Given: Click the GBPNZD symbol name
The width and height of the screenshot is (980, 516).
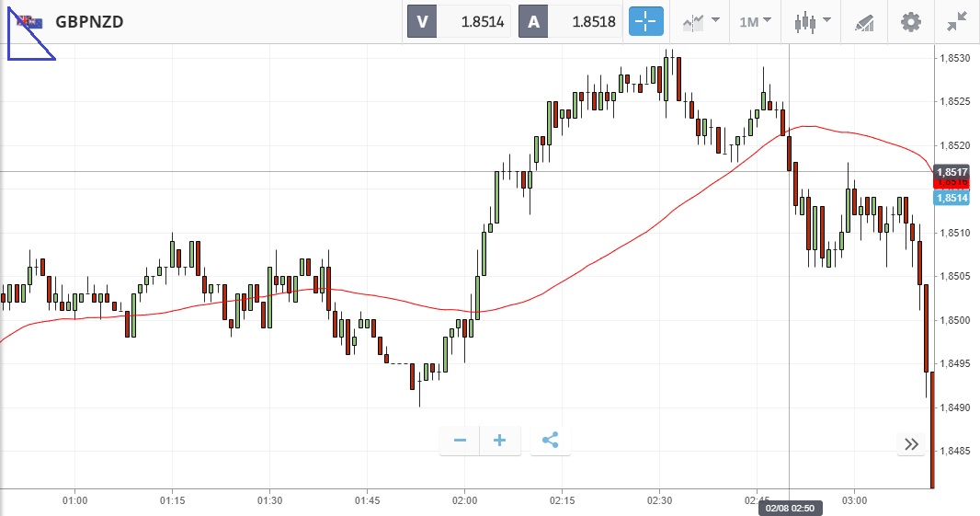Looking at the screenshot, I should (x=89, y=21).
